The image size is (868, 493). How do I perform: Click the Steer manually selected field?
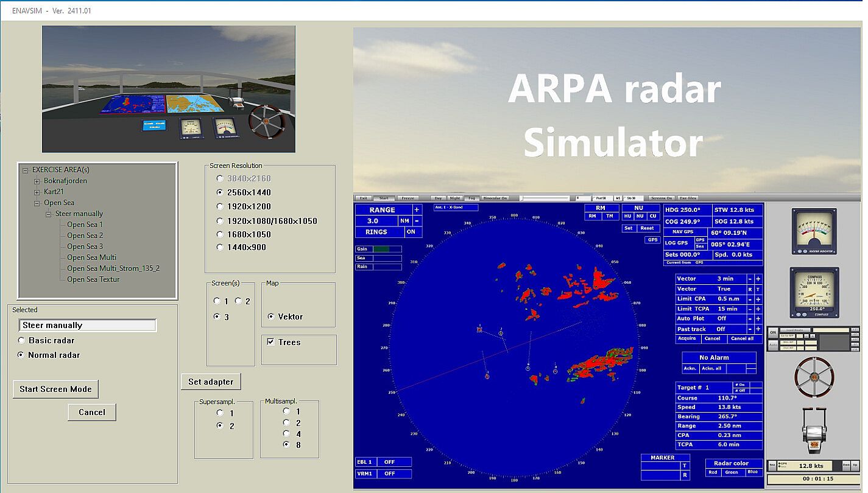pyautogui.click(x=88, y=326)
